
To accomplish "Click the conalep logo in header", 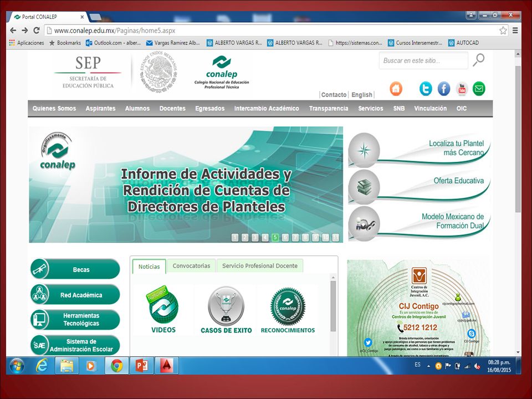I will pos(222,72).
